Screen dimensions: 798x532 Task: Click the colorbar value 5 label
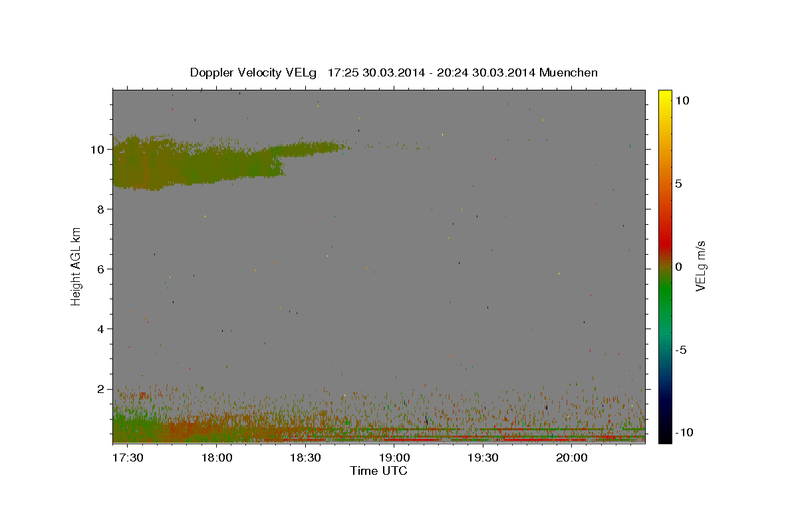pyautogui.click(x=678, y=184)
